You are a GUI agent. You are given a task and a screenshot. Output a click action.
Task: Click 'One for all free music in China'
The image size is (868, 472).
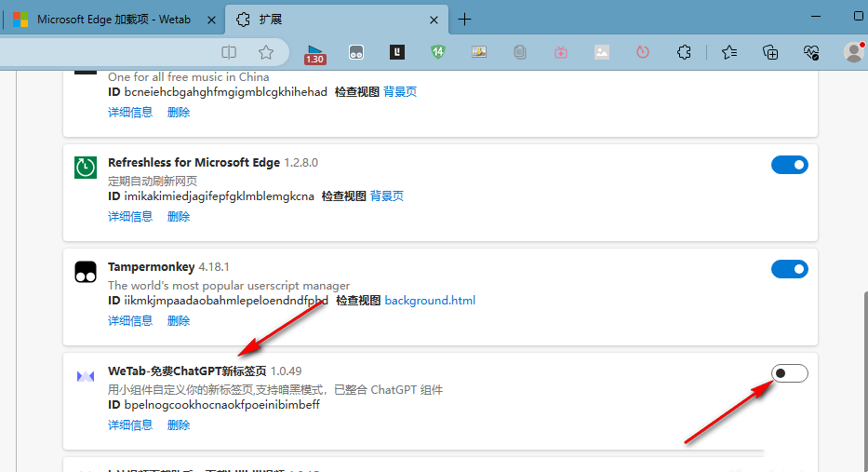point(188,77)
